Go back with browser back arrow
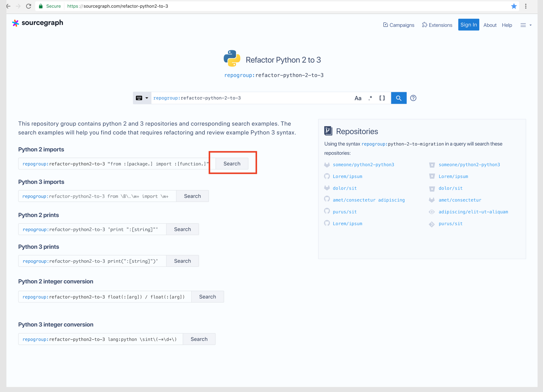The width and height of the screenshot is (543, 392). click(x=8, y=6)
